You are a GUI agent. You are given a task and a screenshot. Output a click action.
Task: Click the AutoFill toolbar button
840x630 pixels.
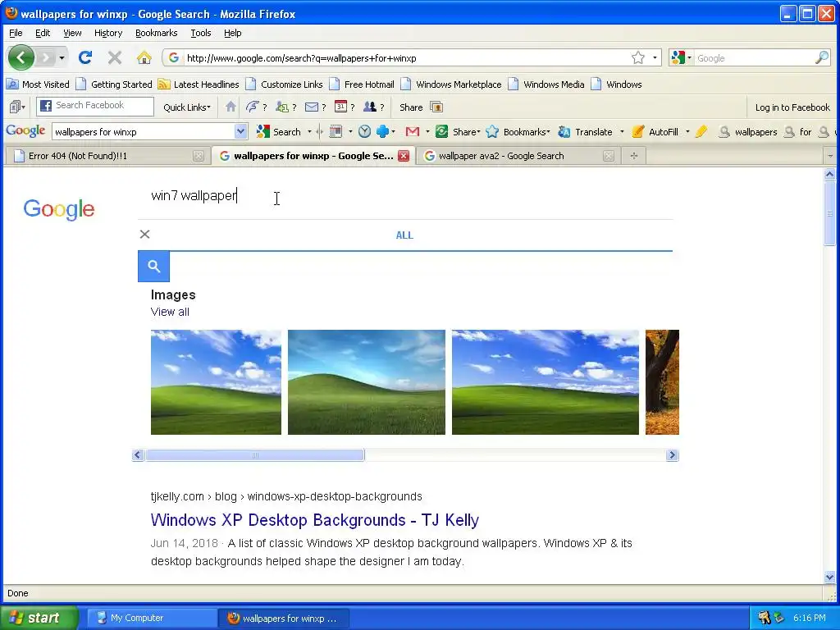point(655,131)
